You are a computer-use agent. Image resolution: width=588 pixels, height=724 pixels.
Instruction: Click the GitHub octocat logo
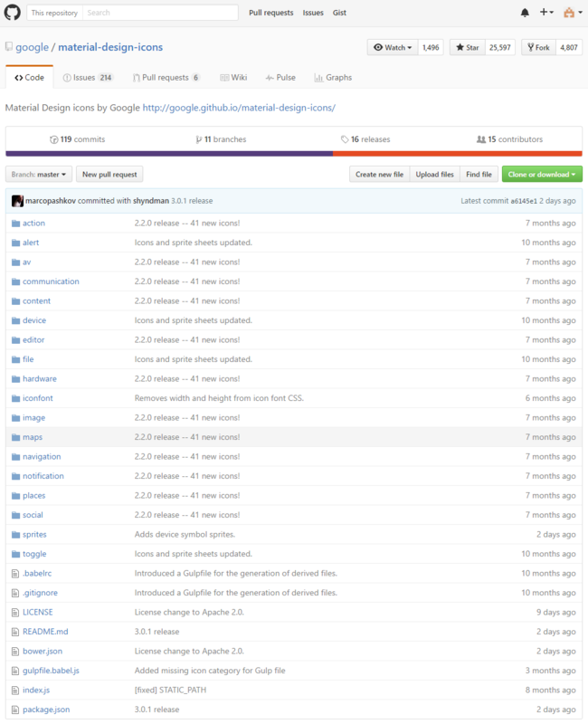pos(13,12)
